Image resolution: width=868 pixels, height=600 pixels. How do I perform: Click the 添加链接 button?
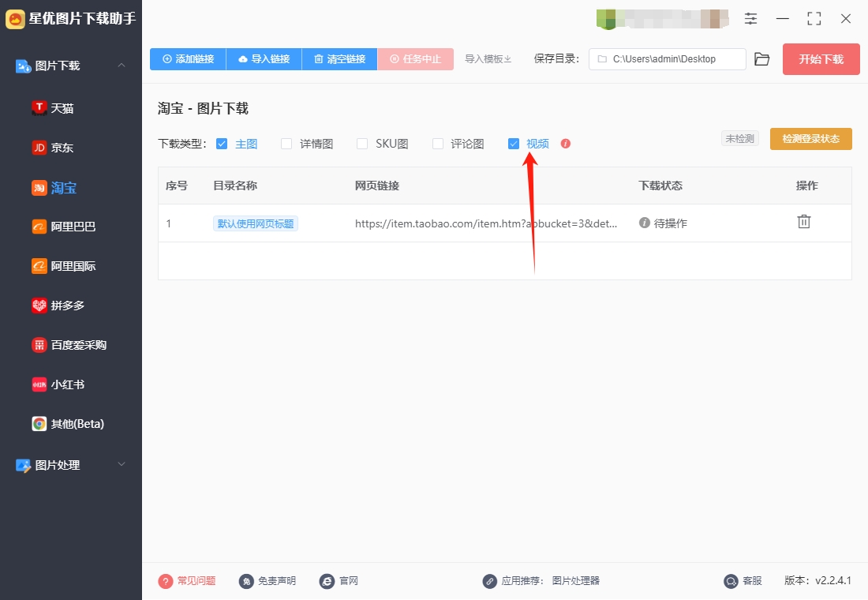[189, 58]
